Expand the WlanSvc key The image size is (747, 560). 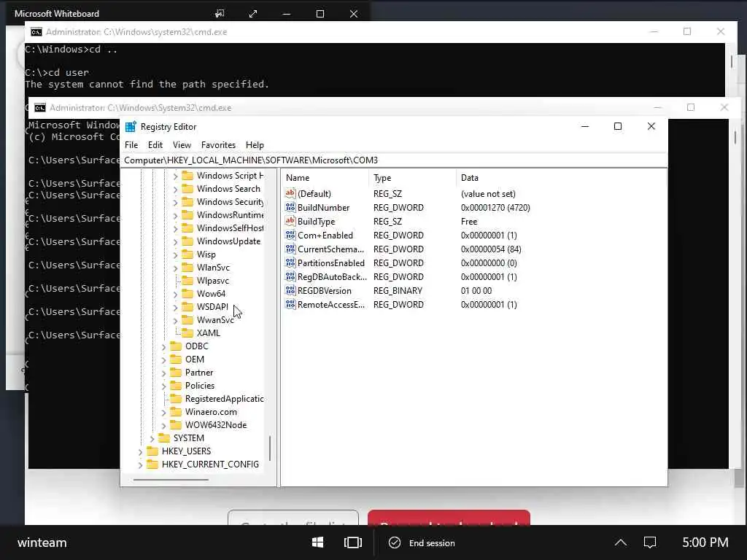tap(175, 268)
